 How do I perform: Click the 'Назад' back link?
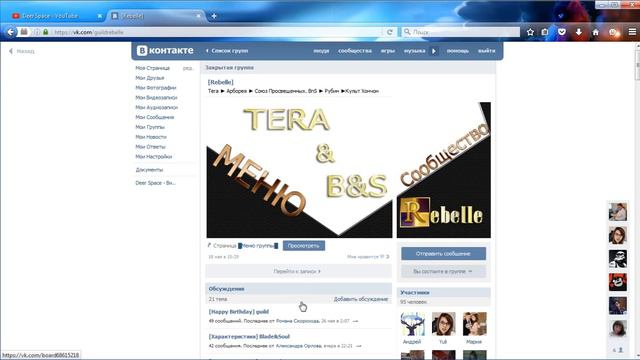point(22,51)
